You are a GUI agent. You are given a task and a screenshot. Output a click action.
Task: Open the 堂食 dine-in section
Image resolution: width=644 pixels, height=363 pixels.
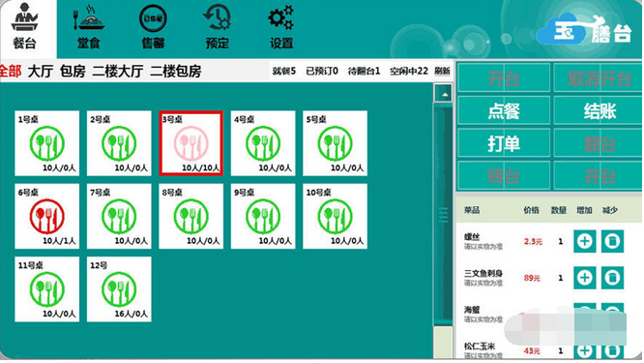tap(89, 28)
